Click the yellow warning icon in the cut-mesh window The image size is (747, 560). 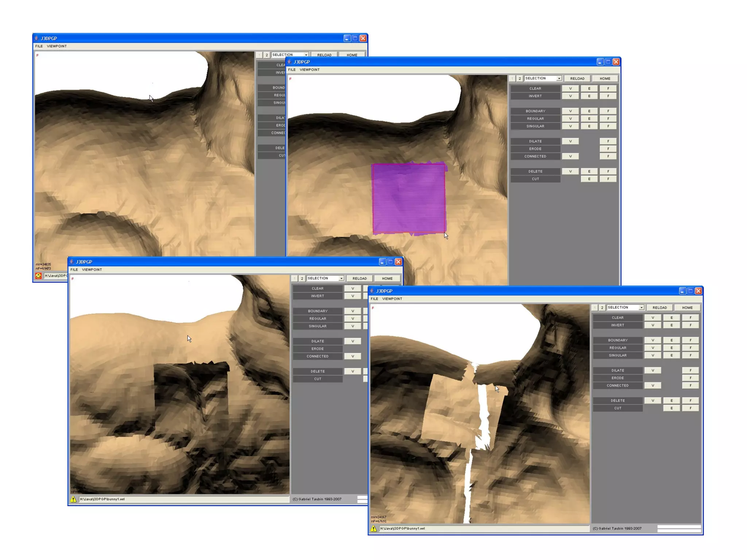[373, 528]
